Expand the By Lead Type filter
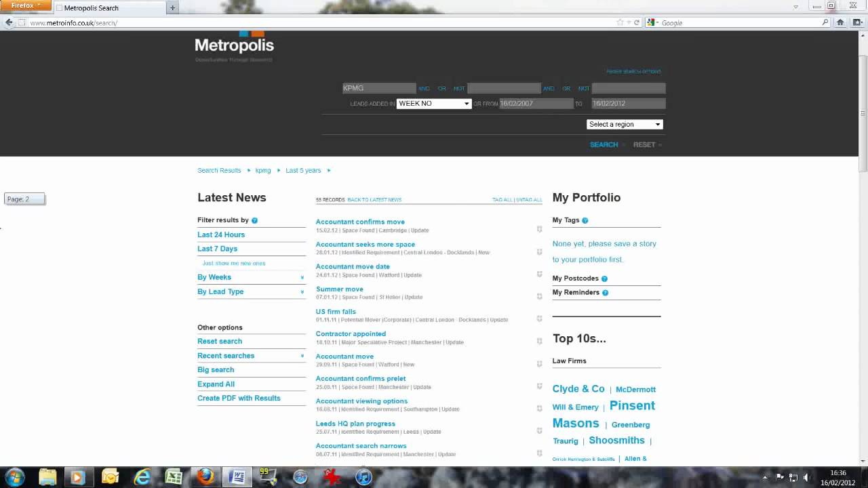868x488 pixels. pyautogui.click(x=302, y=291)
